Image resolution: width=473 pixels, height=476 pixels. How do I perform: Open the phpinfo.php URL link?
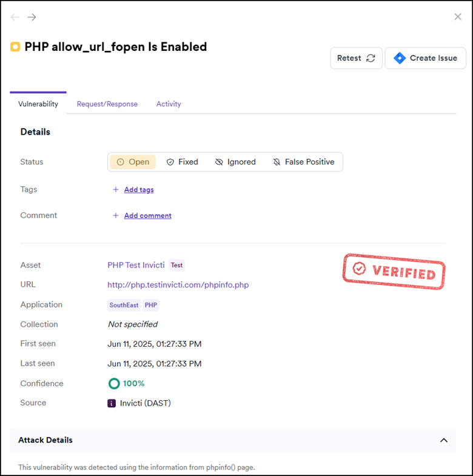click(178, 285)
